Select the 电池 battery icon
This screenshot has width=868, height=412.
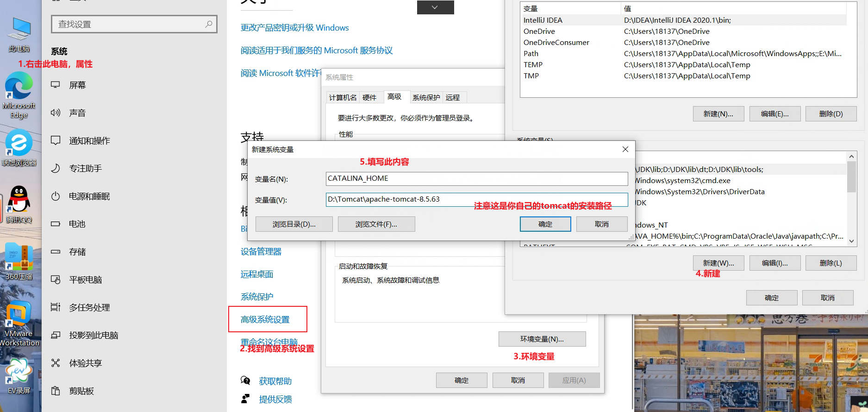(56, 224)
